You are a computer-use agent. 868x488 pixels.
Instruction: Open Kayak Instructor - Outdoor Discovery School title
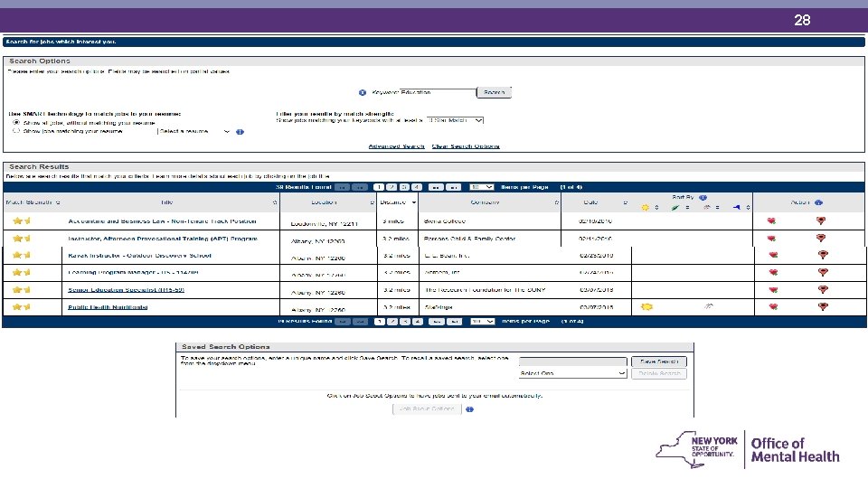coord(139,256)
